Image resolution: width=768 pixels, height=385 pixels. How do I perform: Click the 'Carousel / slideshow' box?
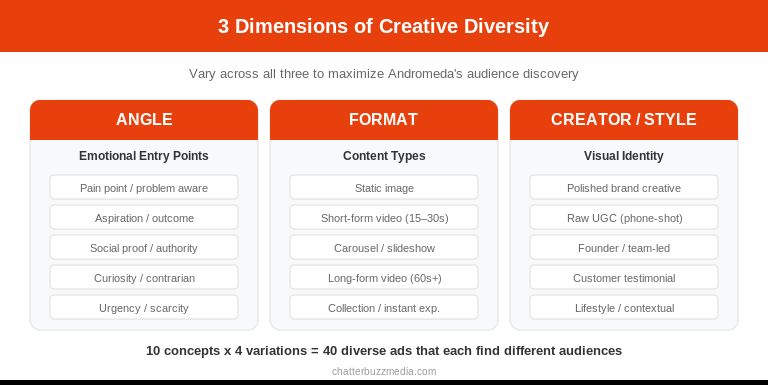tap(384, 248)
